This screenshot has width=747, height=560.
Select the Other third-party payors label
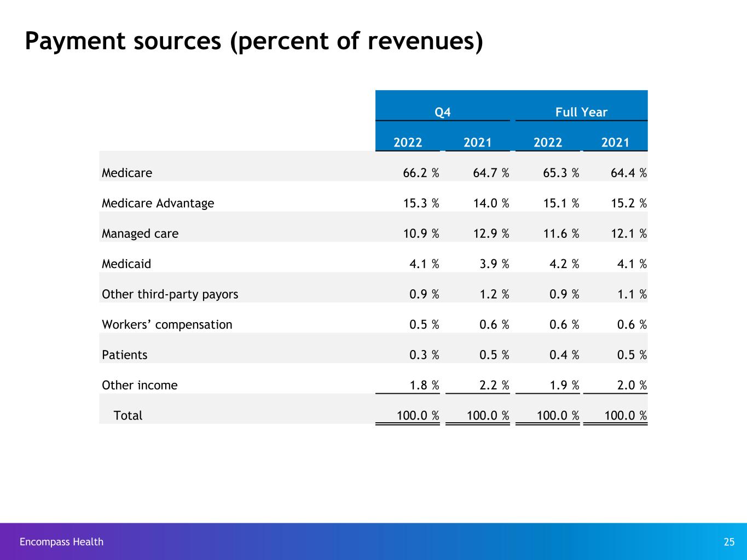point(170,294)
